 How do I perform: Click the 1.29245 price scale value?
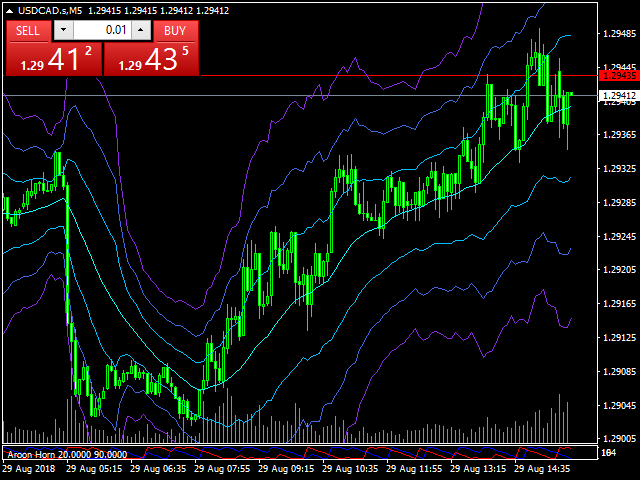[620, 236]
